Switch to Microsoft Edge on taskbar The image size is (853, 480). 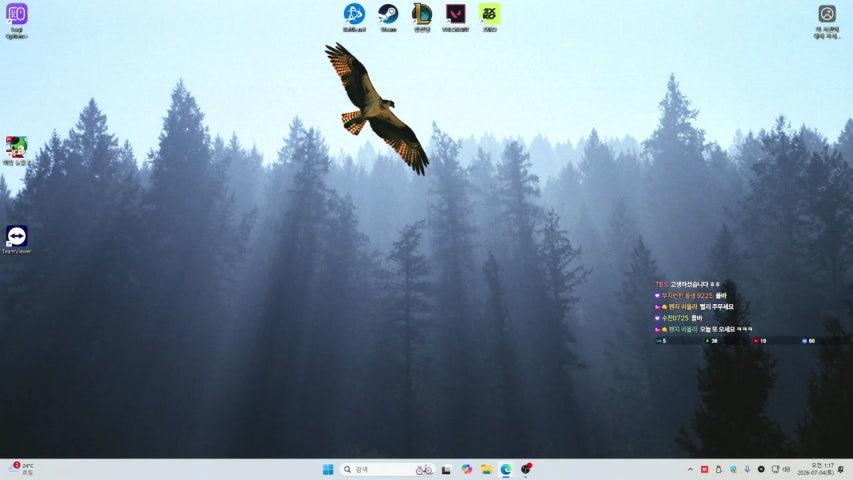click(x=506, y=469)
